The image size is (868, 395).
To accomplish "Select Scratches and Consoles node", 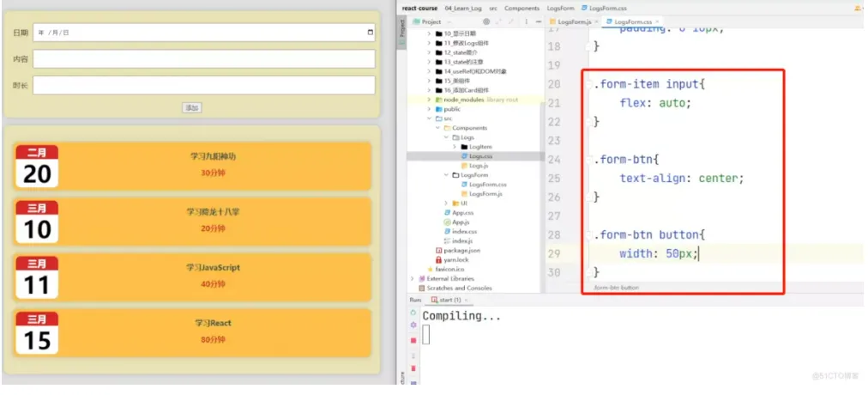I will click(455, 288).
